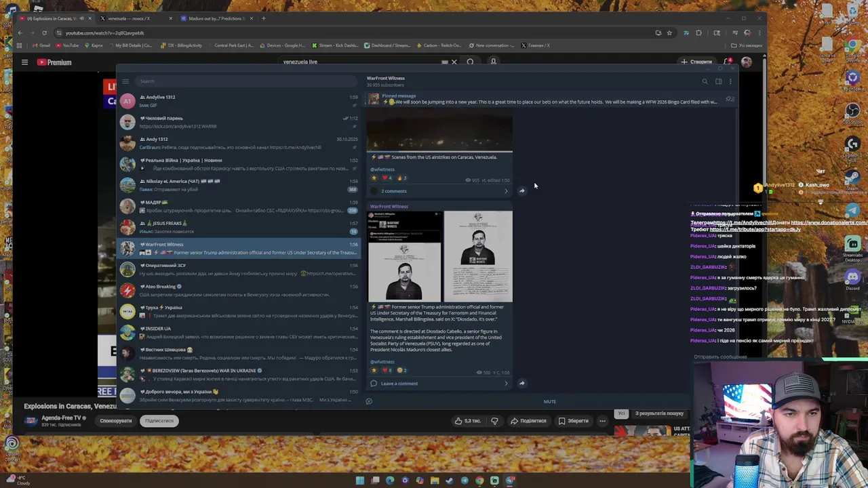Open Gmail bookmark in bookmarks bar
This screenshot has width=868, height=488.
(x=41, y=45)
